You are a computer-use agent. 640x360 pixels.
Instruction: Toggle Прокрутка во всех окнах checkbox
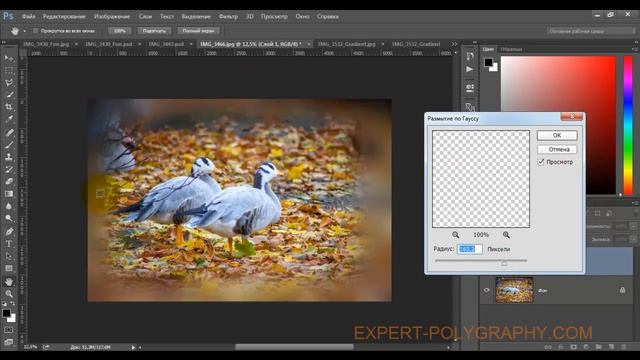(x=36, y=31)
